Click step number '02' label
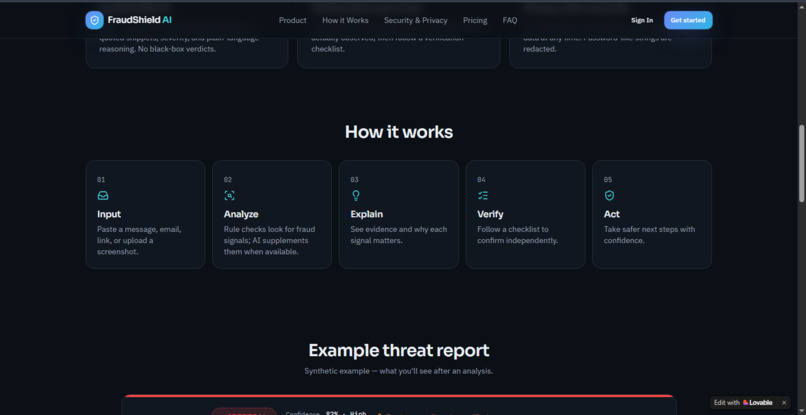806x415 pixels. click(228, 179)
